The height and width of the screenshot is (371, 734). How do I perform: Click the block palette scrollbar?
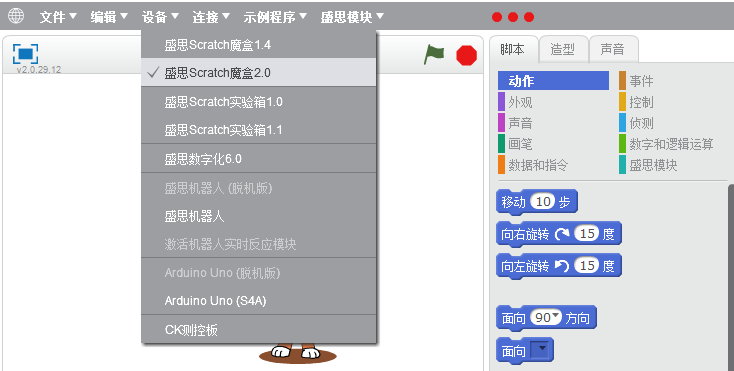(x=731, y=276)
